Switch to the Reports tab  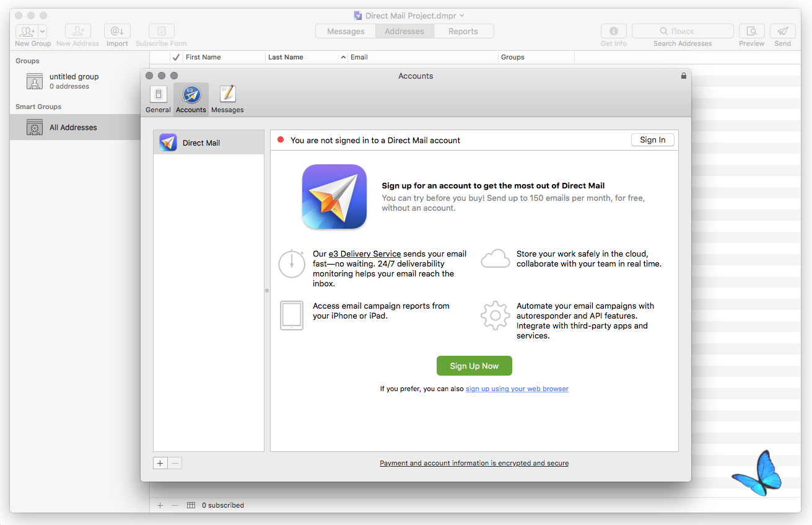463,31
